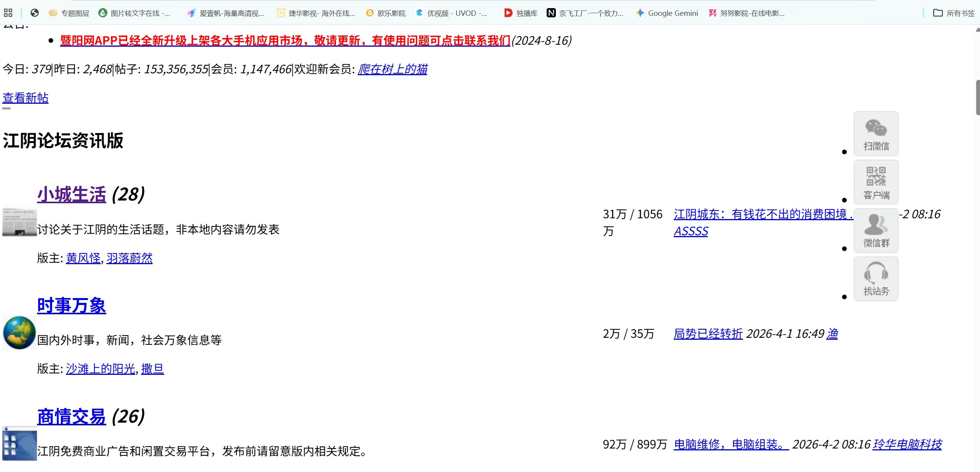
Task: Open the 专题图层 bookmark
Action: click(69, 13)
